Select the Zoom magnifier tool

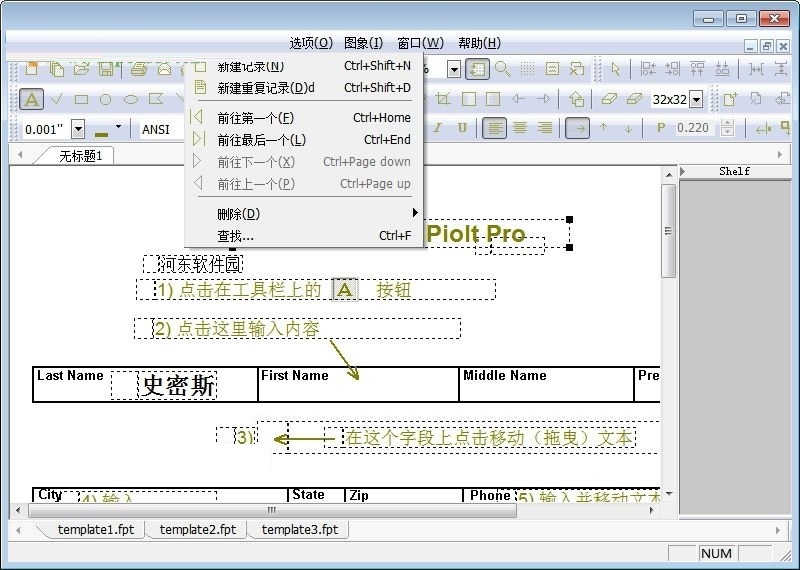(x=502, y=69)
